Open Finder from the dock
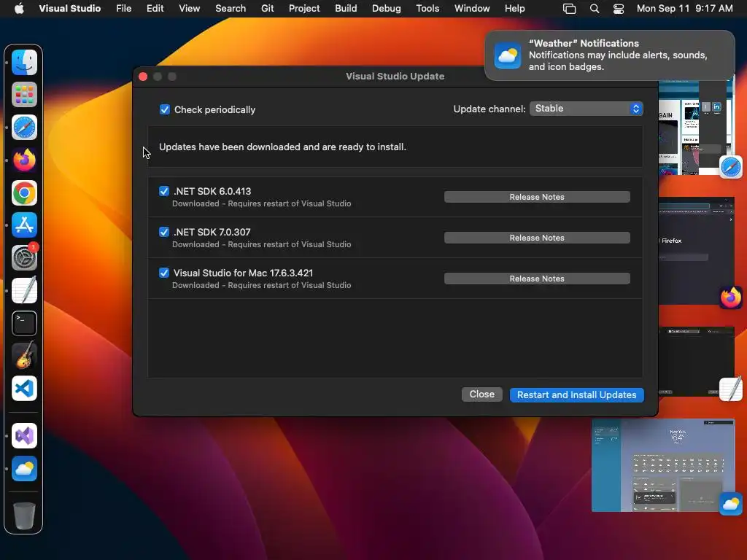The height and width of the screenshot is (560, 747). pos(24,63)
